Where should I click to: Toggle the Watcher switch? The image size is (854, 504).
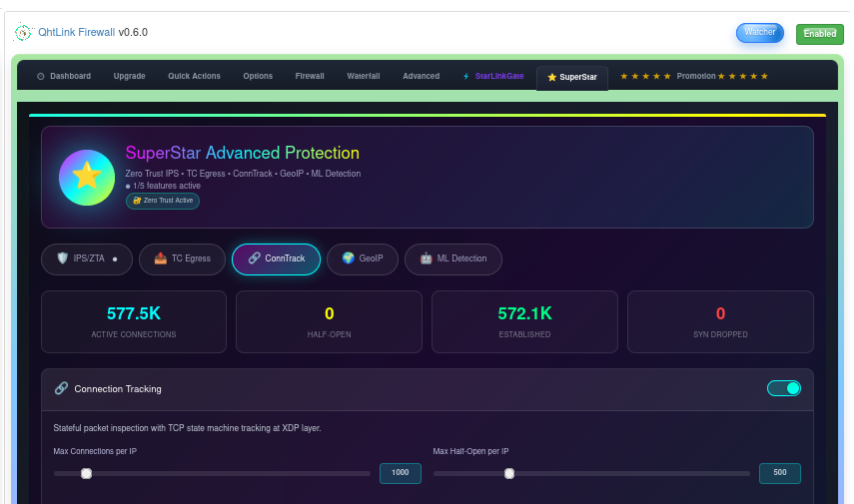[x=760, y=33]
